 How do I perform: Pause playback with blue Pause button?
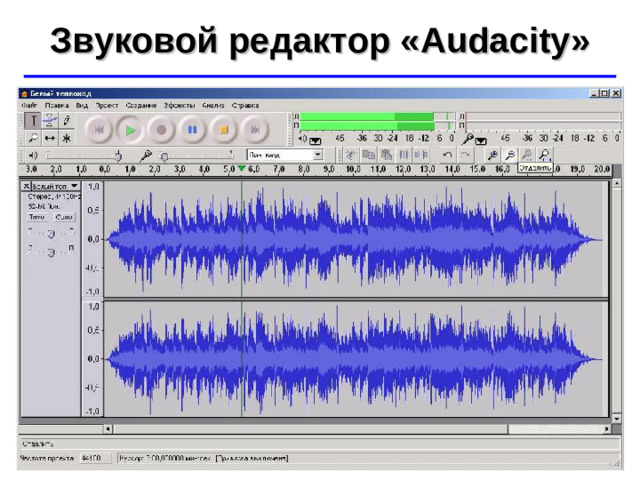coord(192,130)
